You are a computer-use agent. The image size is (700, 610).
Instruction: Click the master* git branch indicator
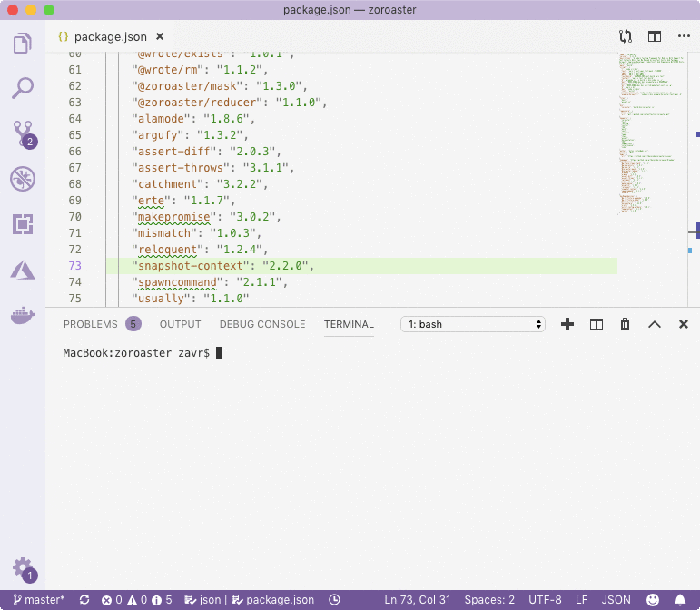(x=39, y=600)
